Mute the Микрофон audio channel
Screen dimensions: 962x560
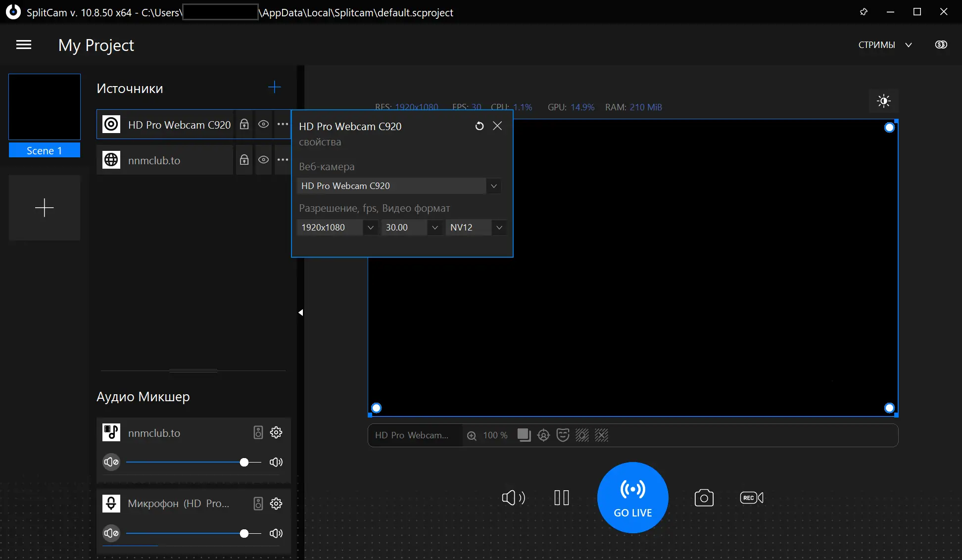111,533
